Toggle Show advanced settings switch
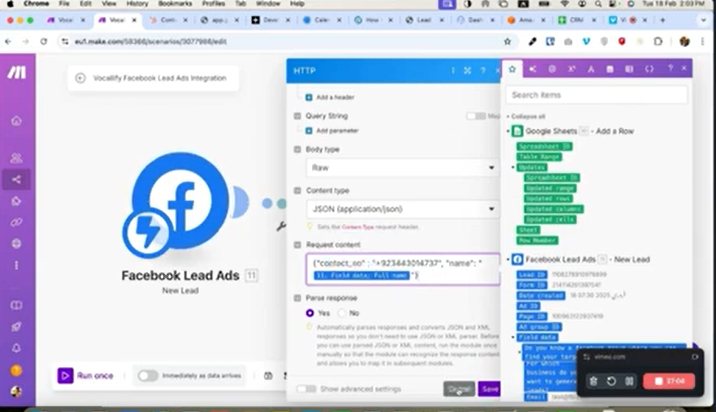The height and width of the screenshot is (412, 716). pos(306,388)
